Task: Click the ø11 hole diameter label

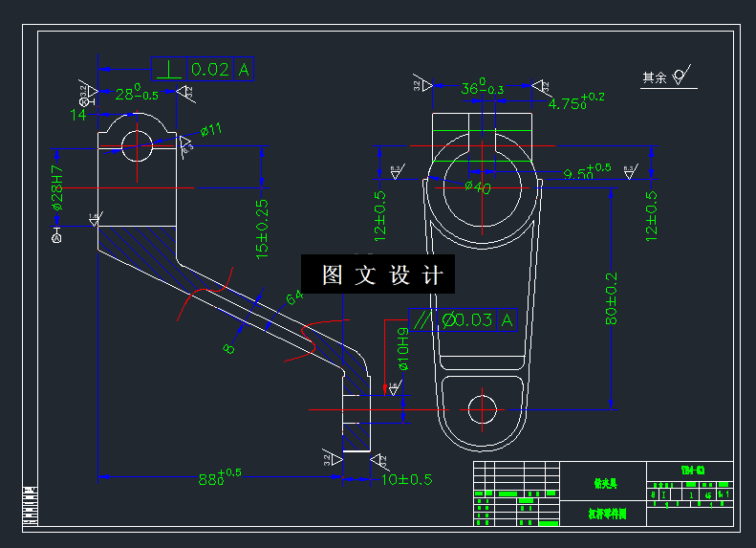Action: coord(210,130)
